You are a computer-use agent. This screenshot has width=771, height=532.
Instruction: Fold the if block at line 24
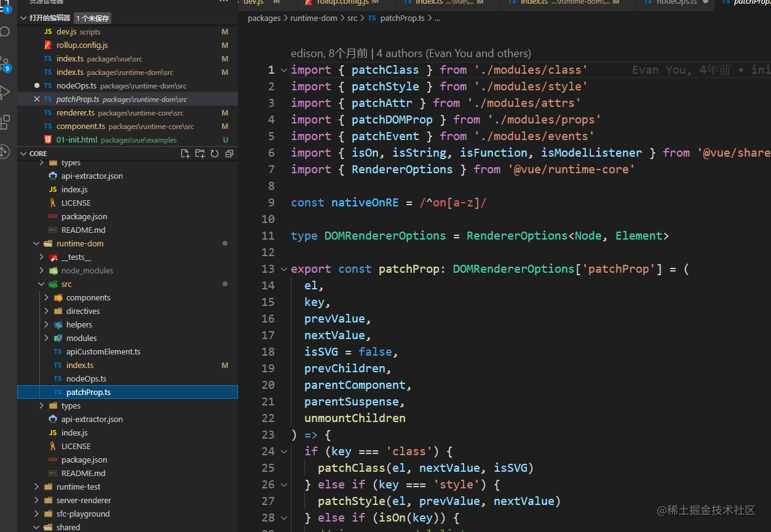[x=284, y=452]
